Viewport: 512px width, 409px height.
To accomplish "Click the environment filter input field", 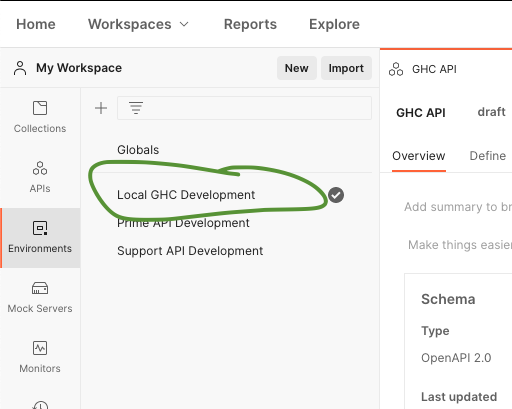I will coord(244,108).
